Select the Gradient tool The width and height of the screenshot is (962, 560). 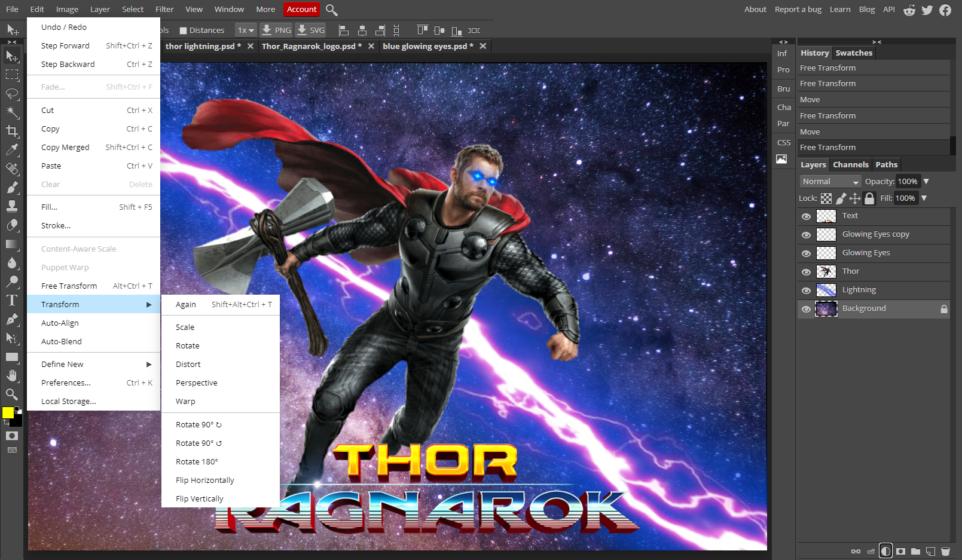(x=12, y=244)
